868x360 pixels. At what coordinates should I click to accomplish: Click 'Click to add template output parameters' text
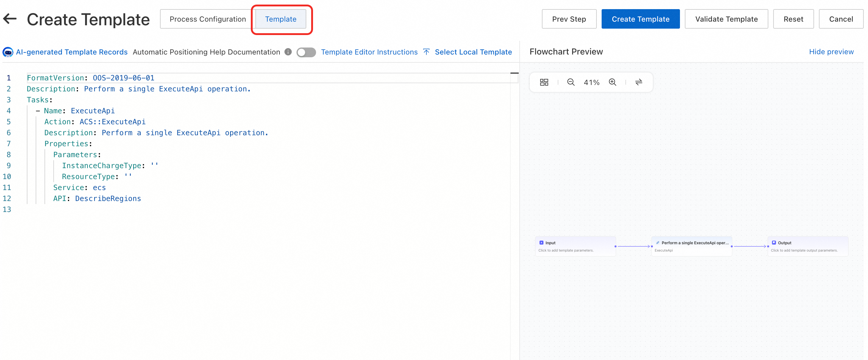pos(804,250)
